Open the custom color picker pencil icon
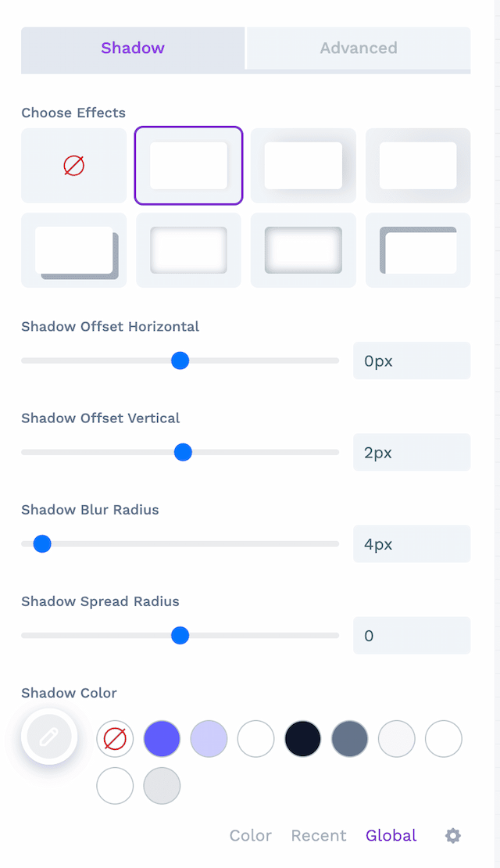Image resolution: width=500 pixels, height=868 pixels. click(49, 737)
